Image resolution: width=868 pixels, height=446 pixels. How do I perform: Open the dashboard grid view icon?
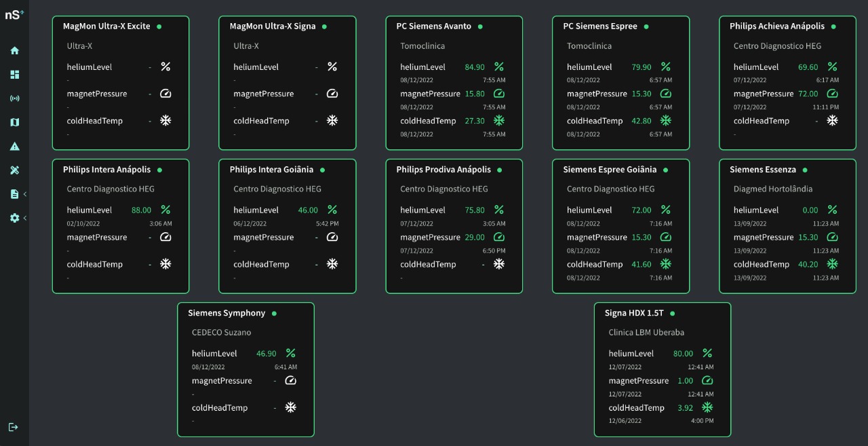[14, 75]
